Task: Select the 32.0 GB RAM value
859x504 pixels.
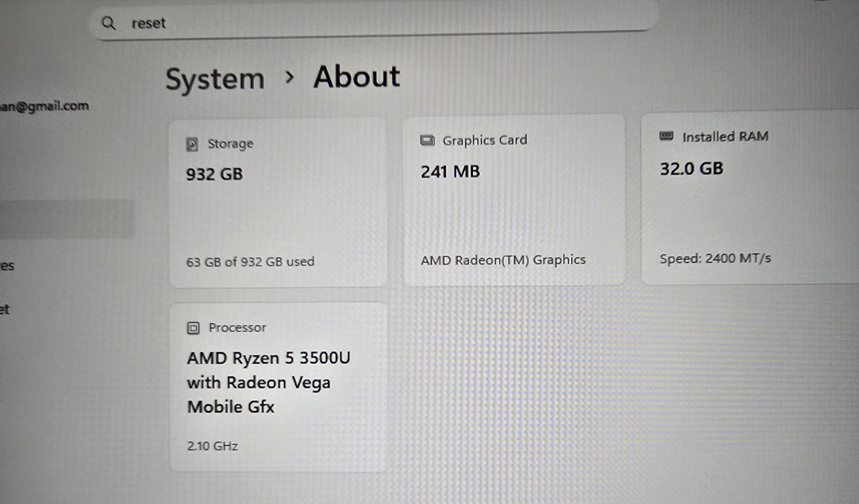Action: tap(691, 169)
